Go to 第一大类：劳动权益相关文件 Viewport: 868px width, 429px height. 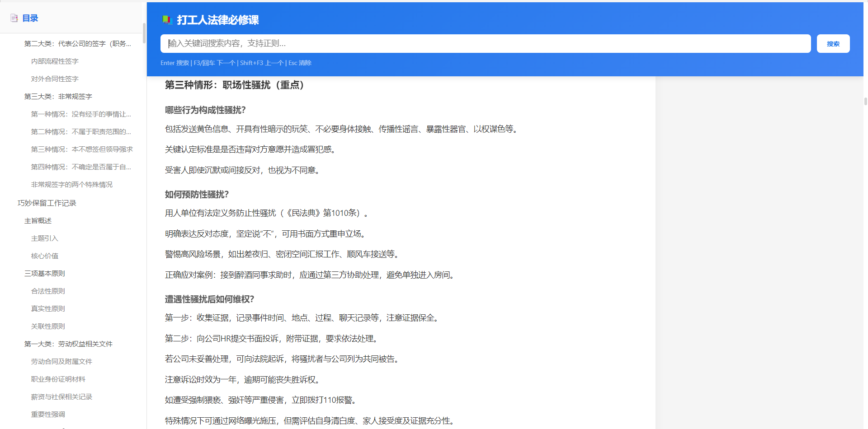[x=68, y=344]
